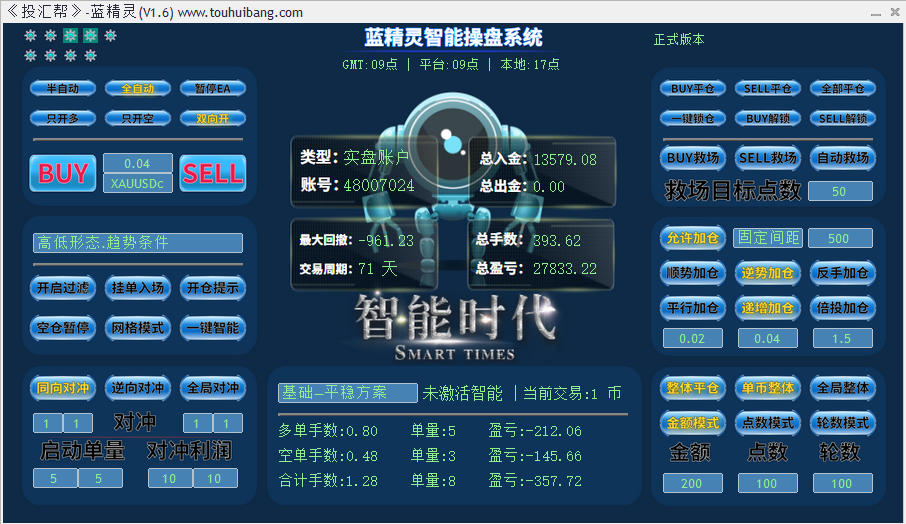
Task: Click the 正式版本 version label
Action: (679, 39)
